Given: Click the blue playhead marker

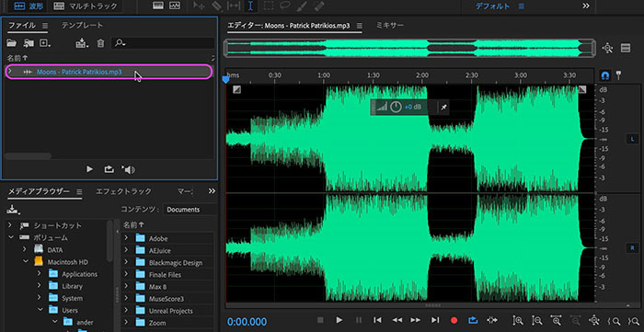Looking at the screenshot, I should tap(225, 79).
